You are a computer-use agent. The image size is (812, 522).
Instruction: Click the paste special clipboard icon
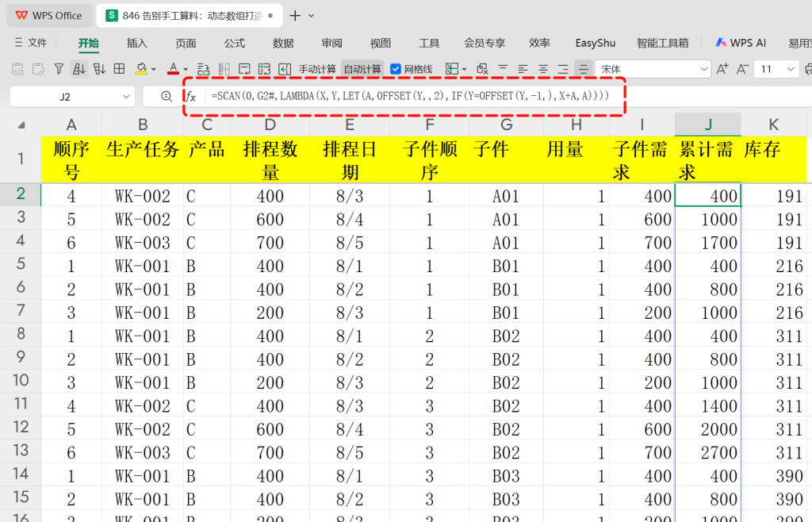[x=38, y=69]
